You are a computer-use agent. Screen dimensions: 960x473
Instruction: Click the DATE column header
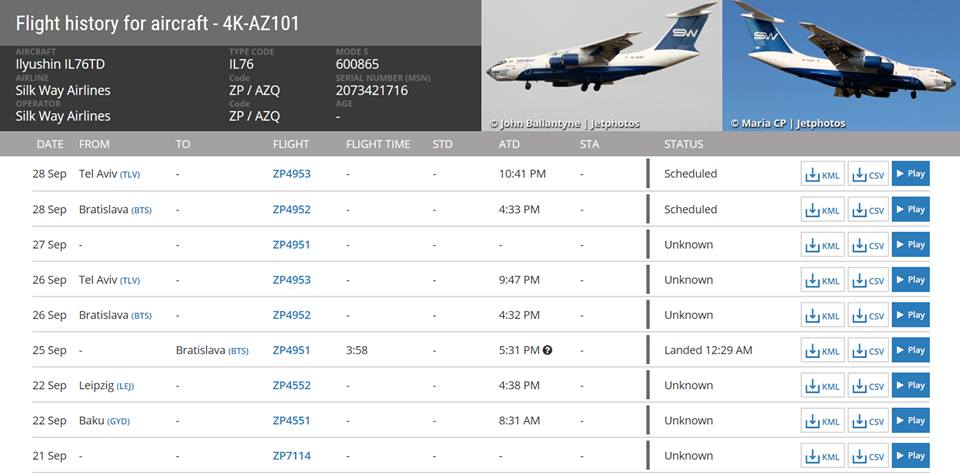point(50,144)
